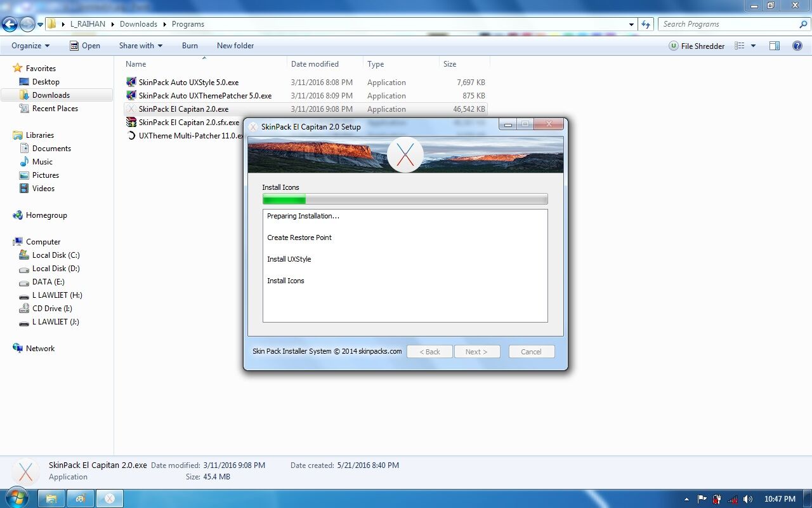Image resolution: width=812 pixels, height=508 pixels.
Task: Click the El Capitan X logo in installer
Action: coord(405,154)
